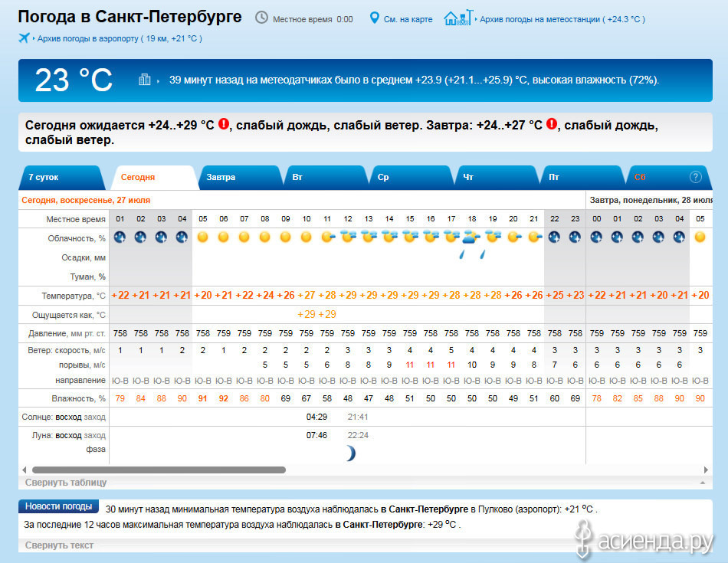Click moonrise time 07:46
This screenshot has width=728, height=563.
pos(316,435)
